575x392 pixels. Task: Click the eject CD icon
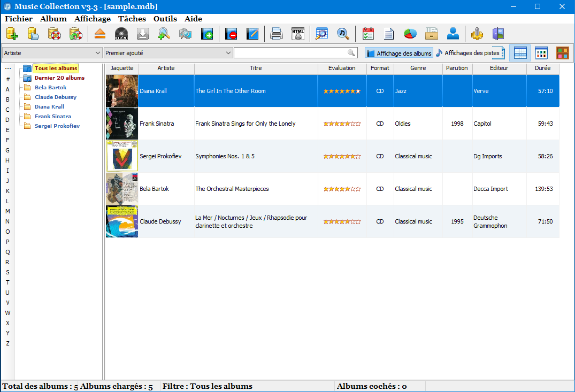(x=100, y=34)
